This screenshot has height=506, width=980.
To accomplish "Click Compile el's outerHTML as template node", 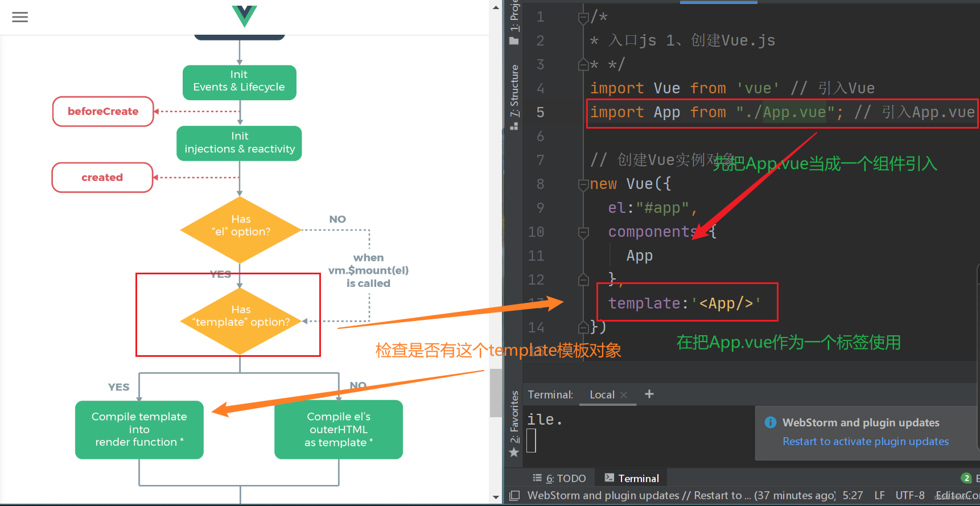I will click(339, 430).
